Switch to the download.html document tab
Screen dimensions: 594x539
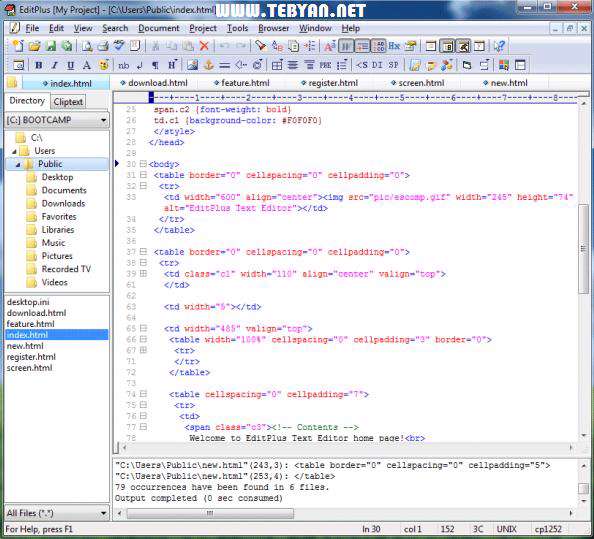pyautogui.click(x=153, y=83)
